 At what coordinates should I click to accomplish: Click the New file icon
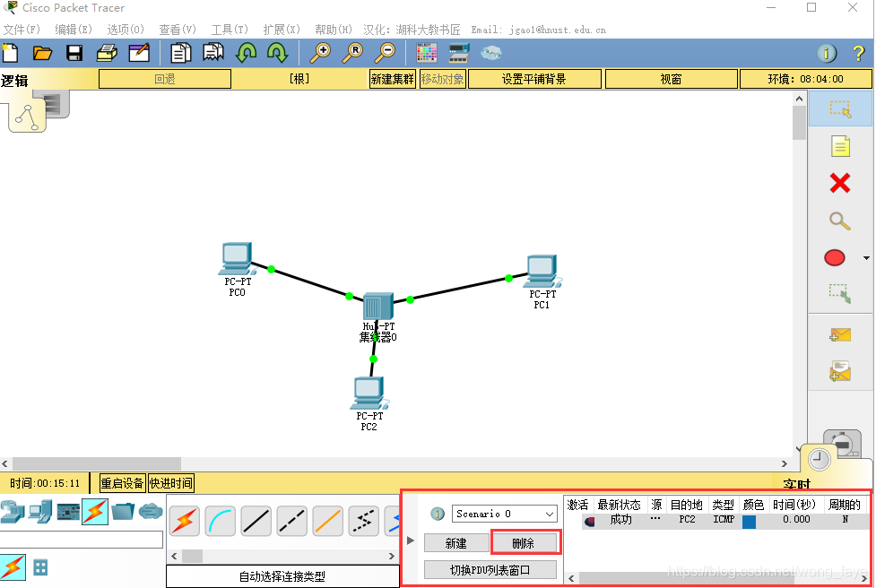(10, 53)
